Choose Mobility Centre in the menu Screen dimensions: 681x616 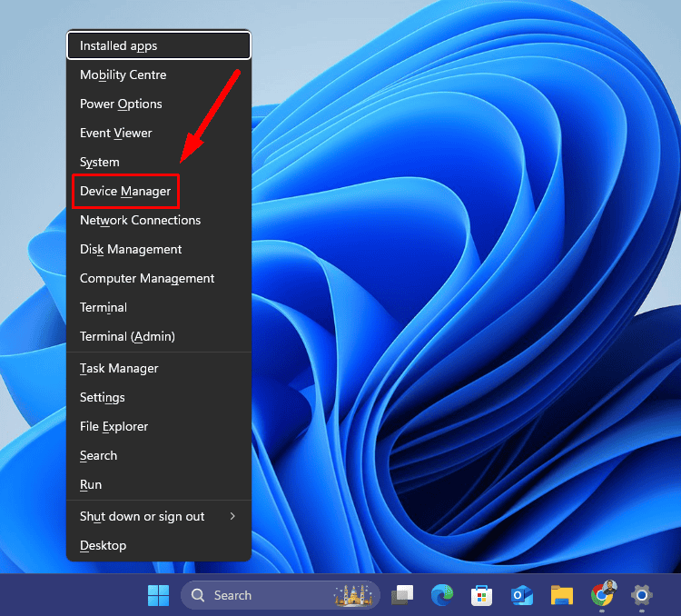(123, 75)
